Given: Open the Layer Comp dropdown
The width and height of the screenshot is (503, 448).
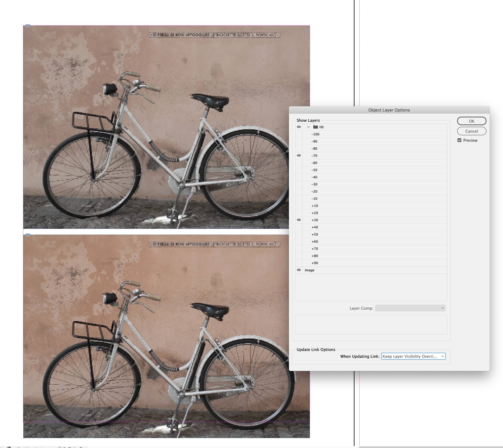Looking at the screenshot, I should coord(410,308).
